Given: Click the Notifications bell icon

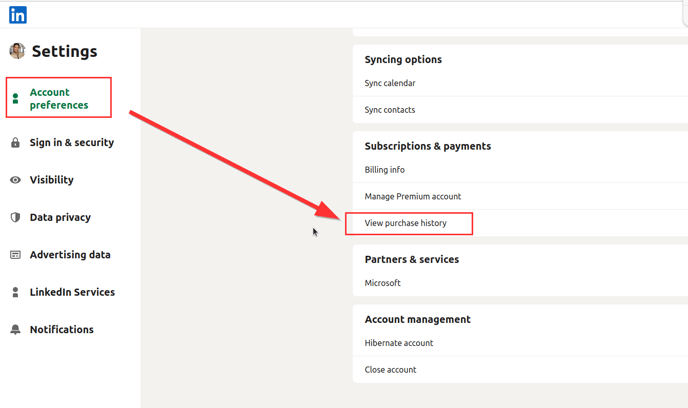Looking at the screenshot, I should click(15, 329).
